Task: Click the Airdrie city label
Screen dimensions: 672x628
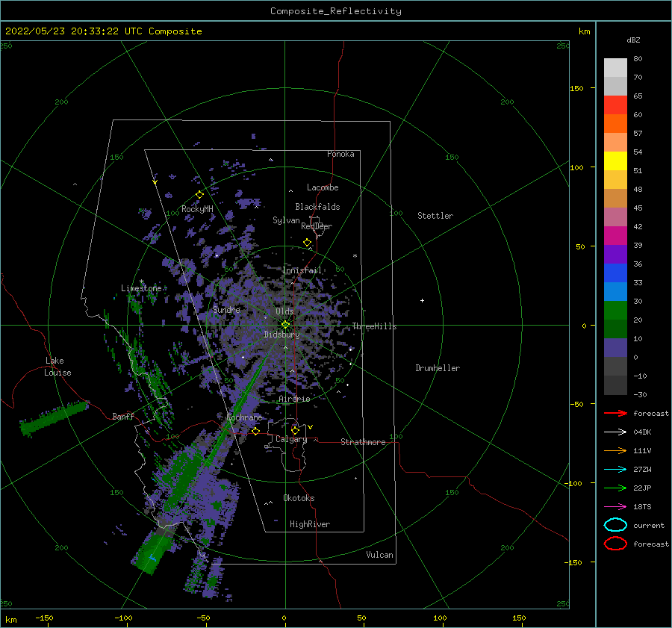Action: click(294, 399)
